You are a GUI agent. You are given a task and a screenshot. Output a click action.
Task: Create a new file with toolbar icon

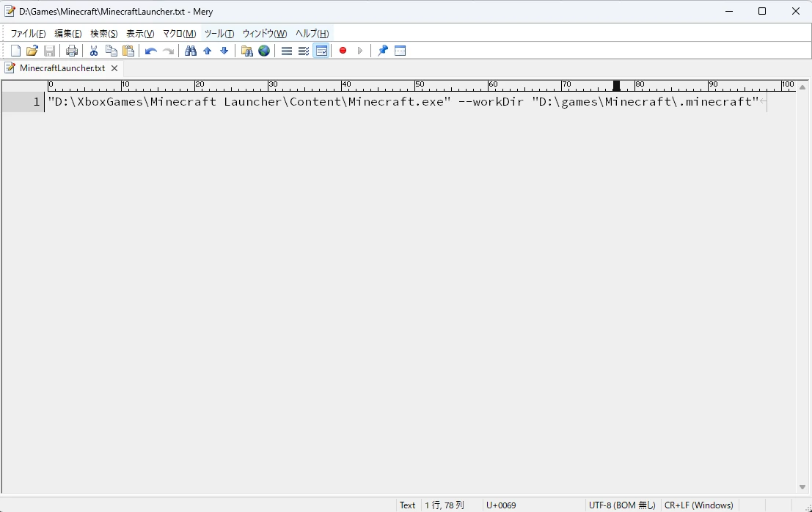(x=15, y=51)
